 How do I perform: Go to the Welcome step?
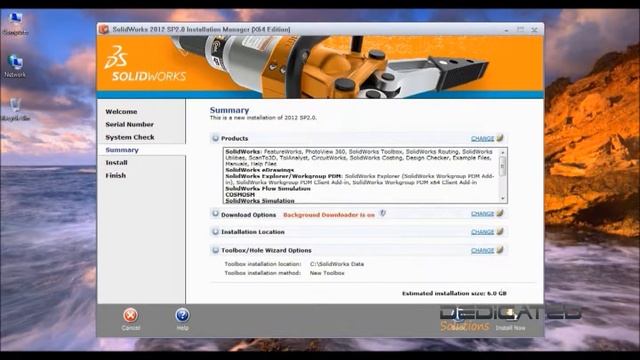click(121, 111)
